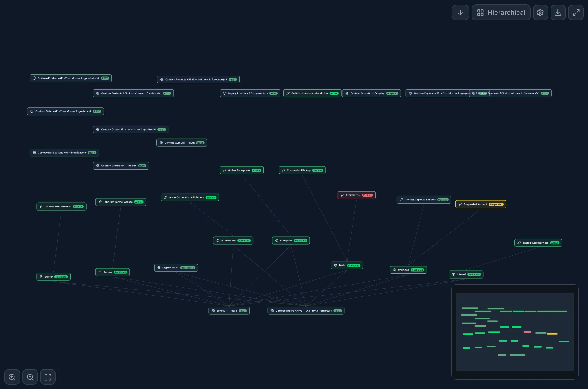This screenshot has width=588, height=389.
Task: Click the key icon on Globex Enterprises node
Action: [224, 170]
